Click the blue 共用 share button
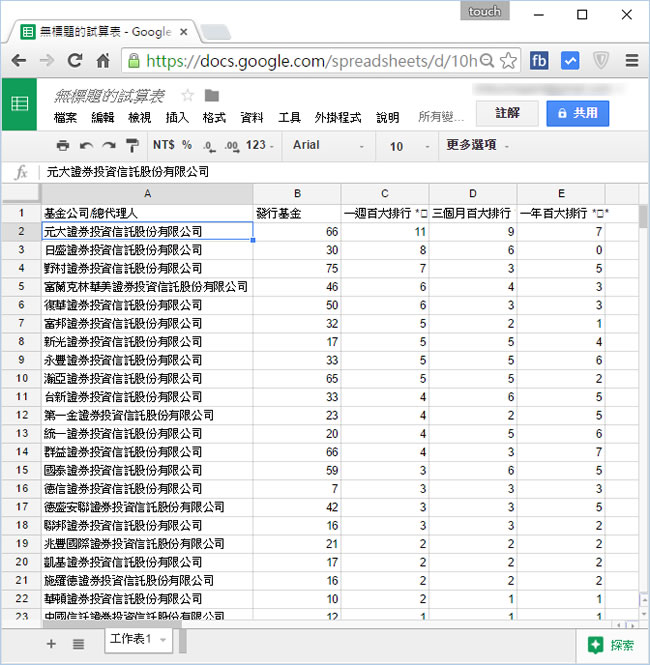The image size is (650, 665). tap(577, 113)
